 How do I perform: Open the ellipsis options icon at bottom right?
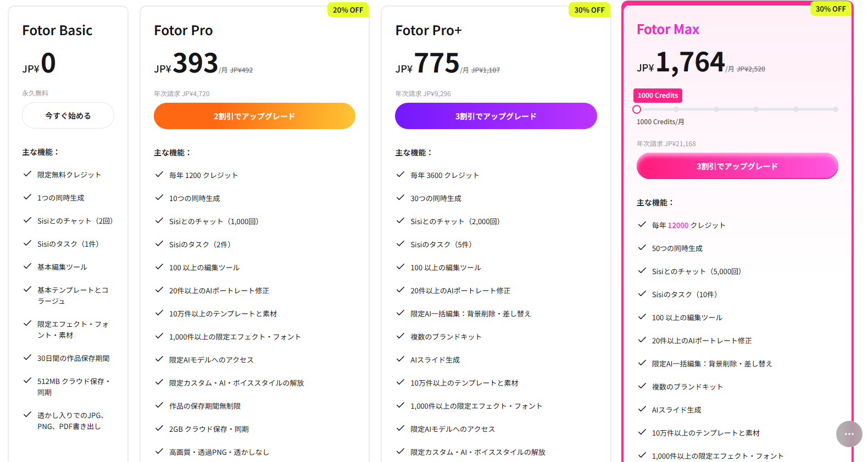(849, 434)
